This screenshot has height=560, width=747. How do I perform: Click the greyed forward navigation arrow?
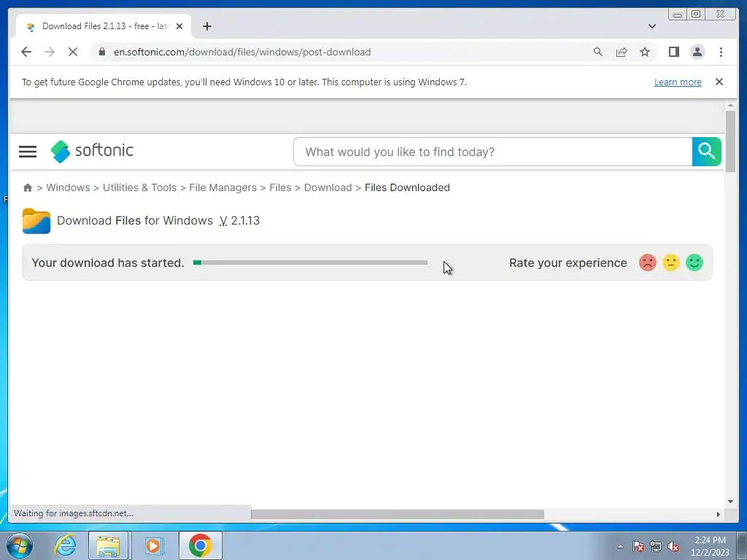pyautogui.click(x=50, y=52)
